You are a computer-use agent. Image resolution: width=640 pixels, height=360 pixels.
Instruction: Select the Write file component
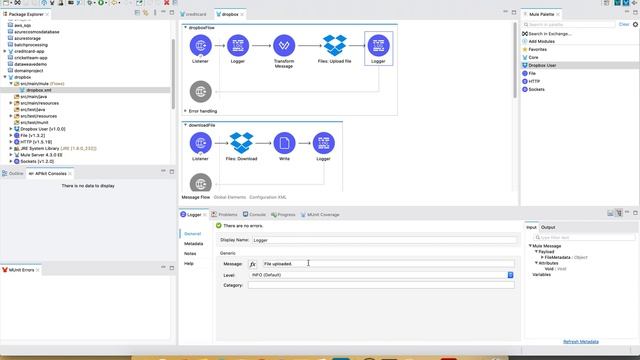point(284,143)
